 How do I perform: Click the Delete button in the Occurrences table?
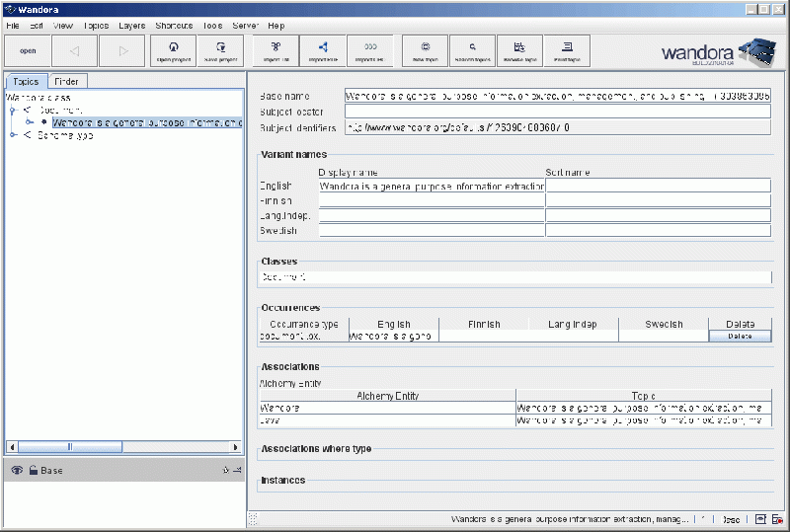tap(740, 336)
